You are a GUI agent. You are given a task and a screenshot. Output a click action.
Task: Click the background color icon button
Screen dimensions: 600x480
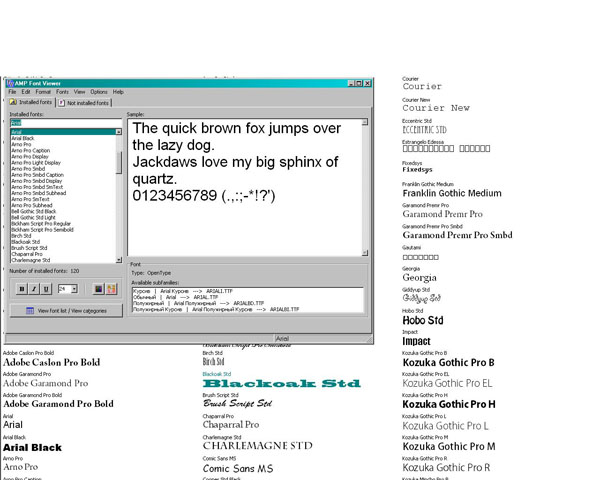[111, 289]
